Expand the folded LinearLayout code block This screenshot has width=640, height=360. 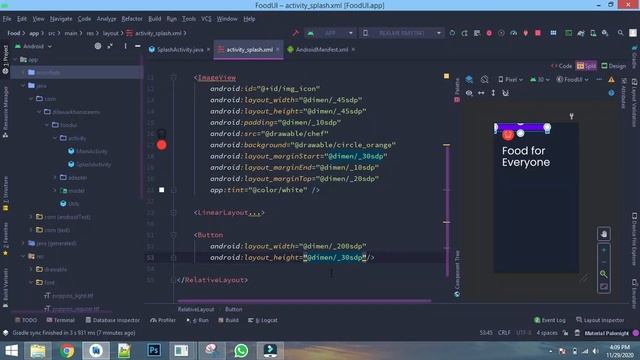click(x=173, y=212)
